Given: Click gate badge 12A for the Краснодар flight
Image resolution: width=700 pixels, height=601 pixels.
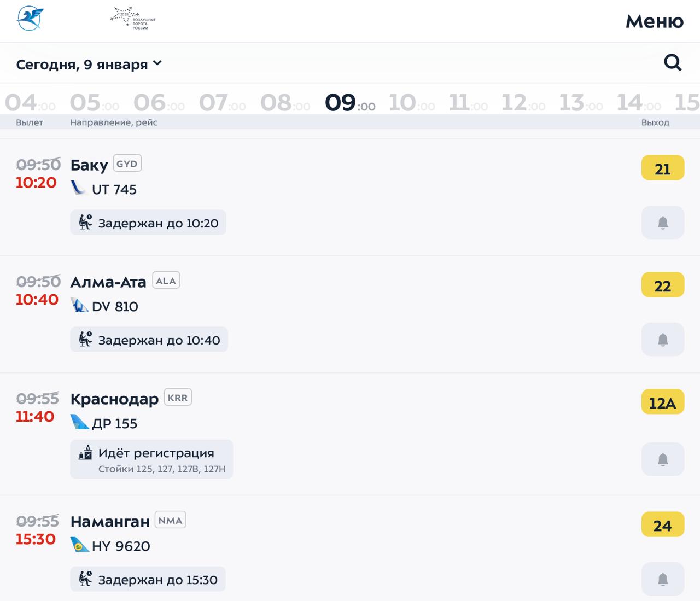Looking at the screenshot, I should click(662, 402).
